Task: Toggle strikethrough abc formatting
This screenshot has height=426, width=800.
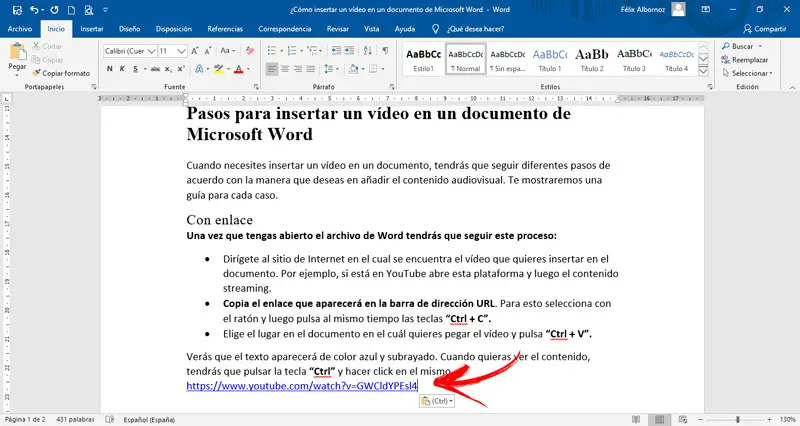Action: (156, 69)
